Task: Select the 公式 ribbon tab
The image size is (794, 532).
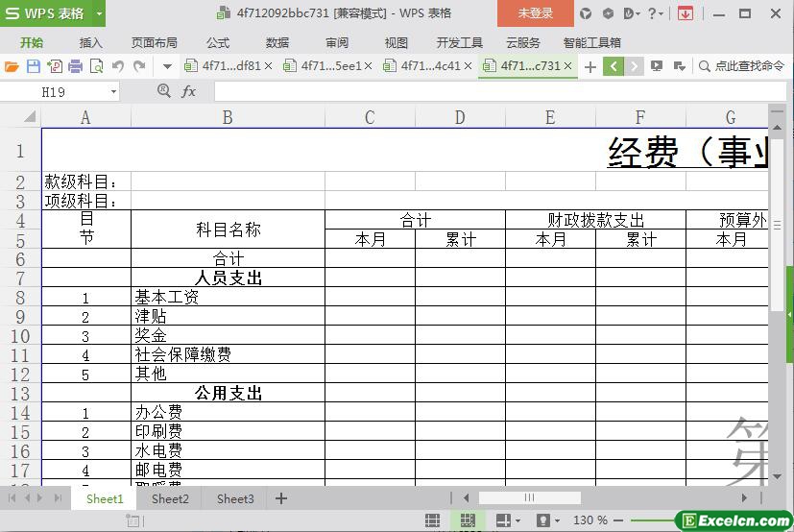Action: tap(218, 42)
